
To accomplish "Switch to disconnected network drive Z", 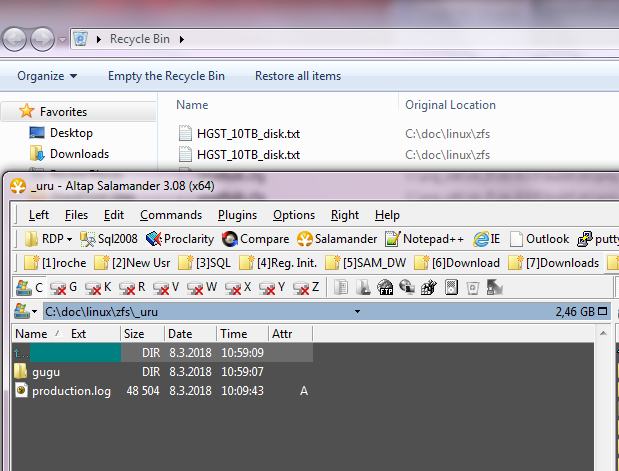I will (306, 287).
